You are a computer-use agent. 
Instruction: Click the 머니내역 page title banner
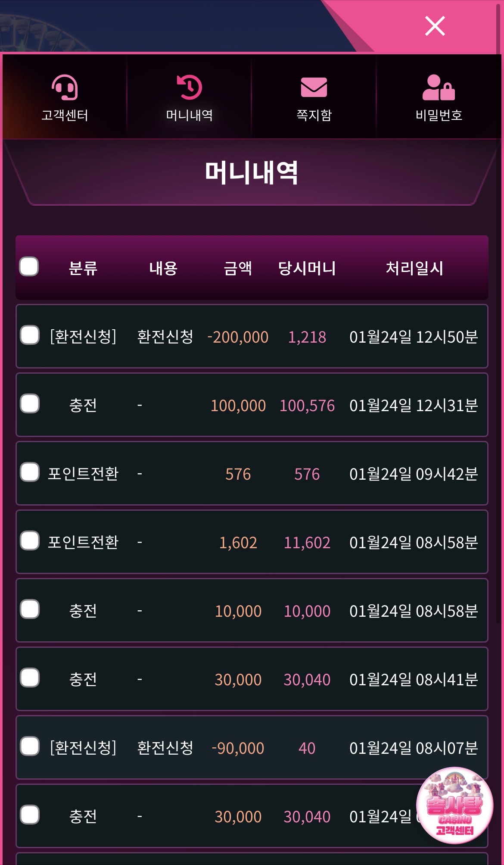252,173
